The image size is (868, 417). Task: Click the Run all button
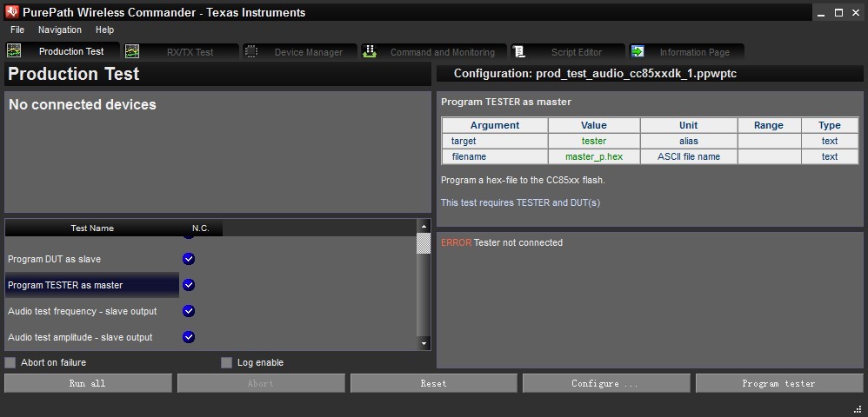pyautogui.click(x=88, y=383)
